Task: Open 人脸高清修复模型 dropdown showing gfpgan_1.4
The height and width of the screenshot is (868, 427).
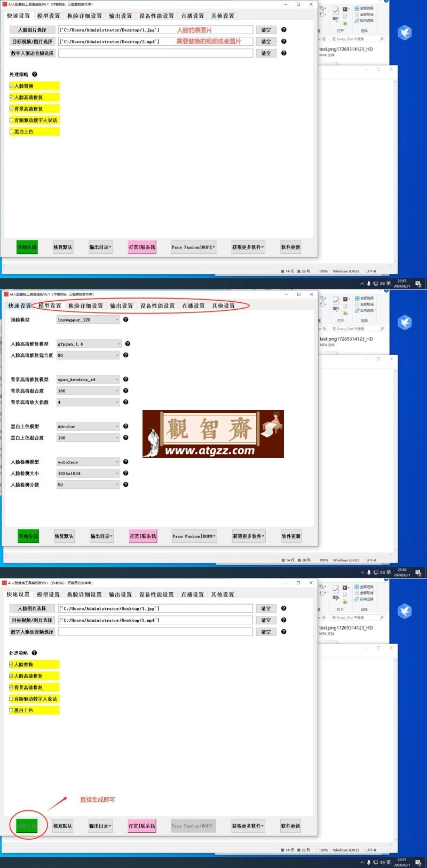Action: (89, 344)
